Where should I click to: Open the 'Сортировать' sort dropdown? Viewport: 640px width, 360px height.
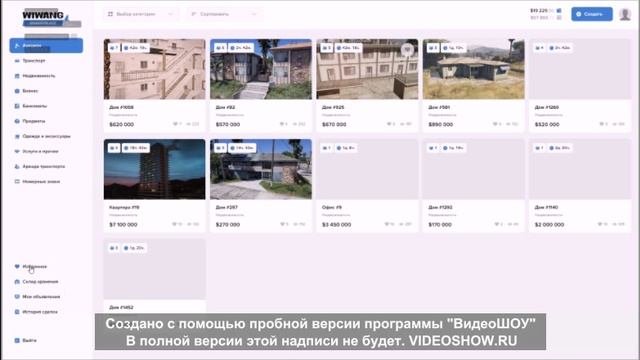point(224,14)
